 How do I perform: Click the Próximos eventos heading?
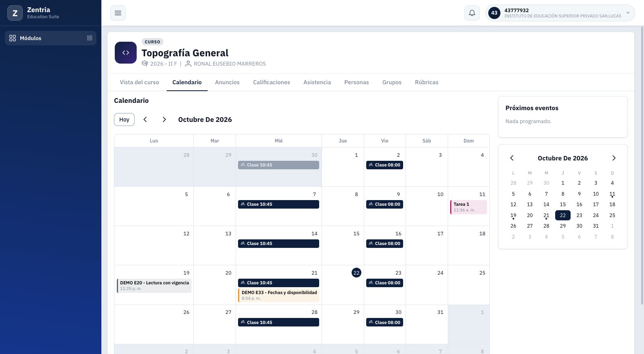click(x=532, y=108)
